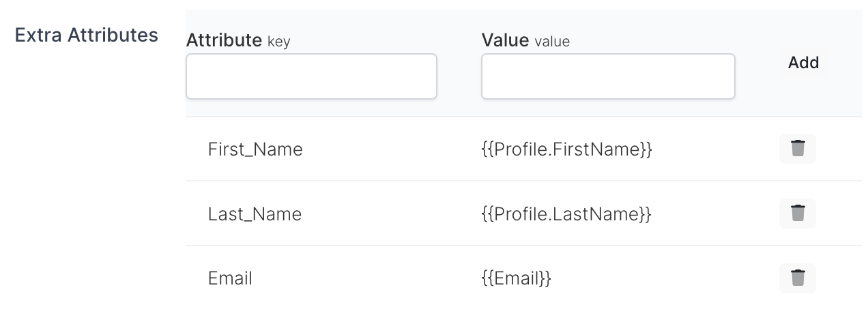
Task: Click gray header panel background below Add
Action: pos(804,99)
